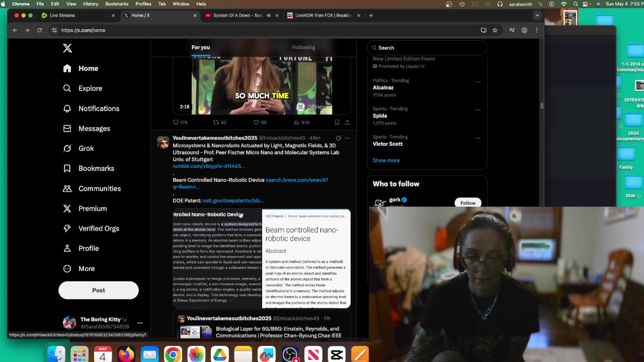
Task: Open the History menu in menu bar
Action: 91,4
